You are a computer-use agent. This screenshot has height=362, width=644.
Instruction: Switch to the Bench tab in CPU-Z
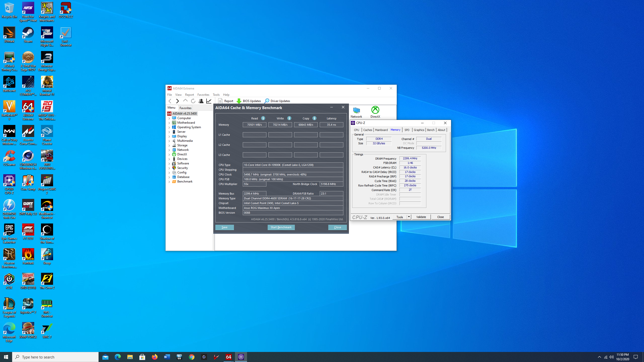point(431,130)
